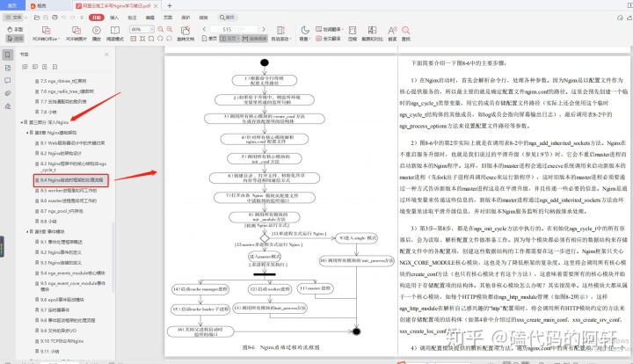Start the slideshow play button
The image size is (633, 364).
[97, 33]
